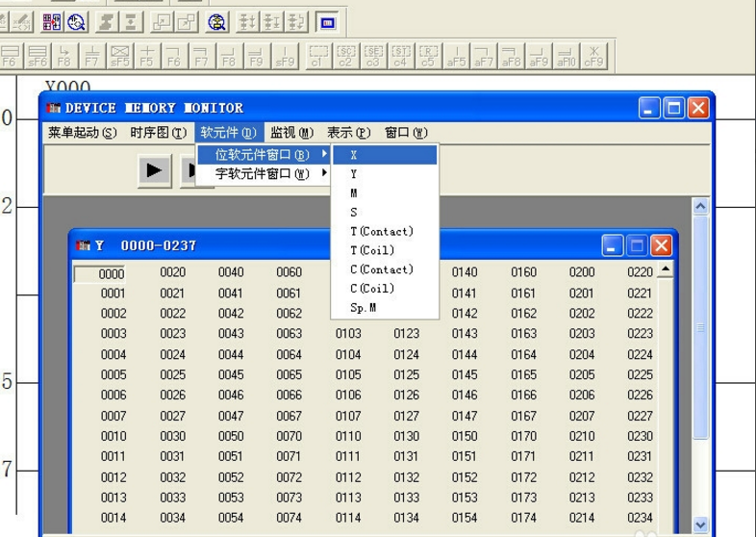756x537 pixels.
Task: Click the F7 coil toolbar icon
Action: click(x=201, y=56)
